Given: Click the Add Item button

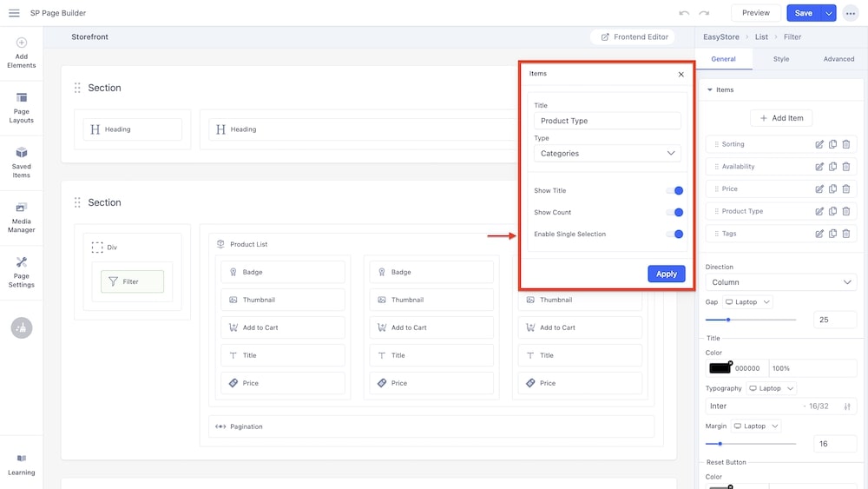Looking at the screenshot, I should (781, 118).
